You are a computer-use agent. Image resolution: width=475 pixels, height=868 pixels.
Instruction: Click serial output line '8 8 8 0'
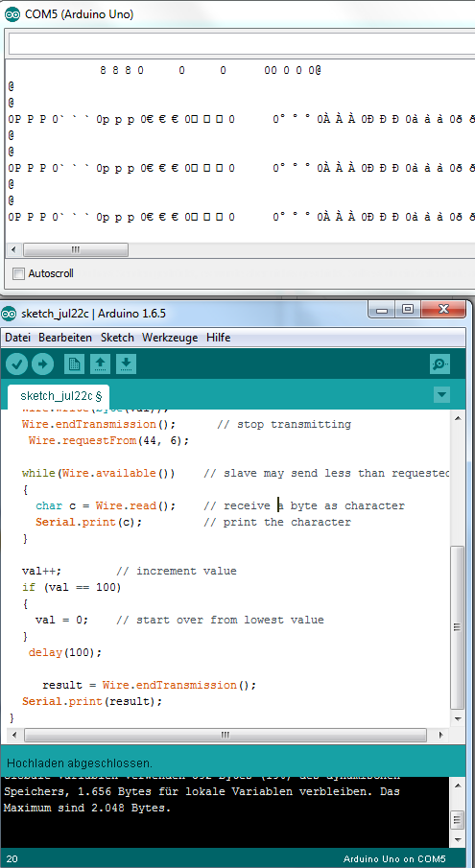pyautogui.click(x=122, y=70)
